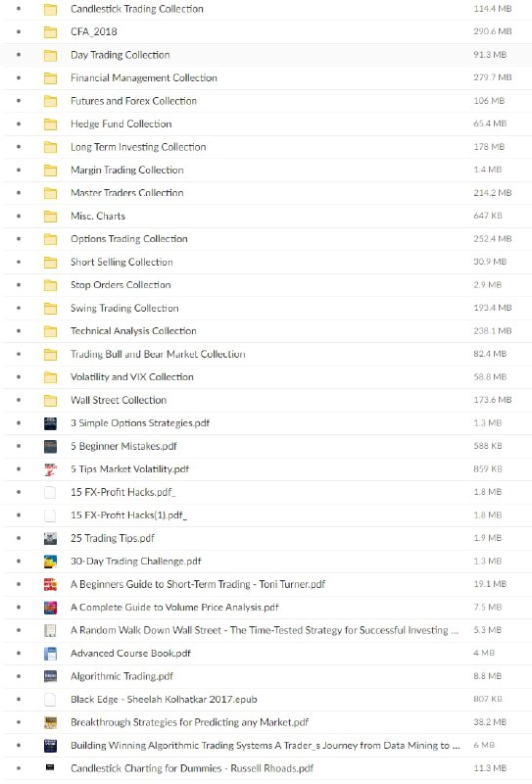The height and width of the screenshot is (784, 532).
Task: Open Technical Analysis Collection folder
Action: tap(133, 331)
